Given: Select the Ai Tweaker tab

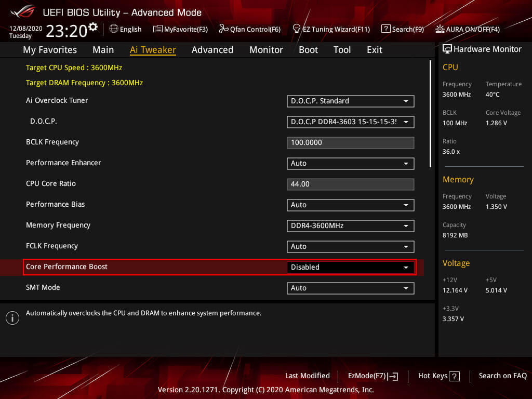Looking at the screenshot, I should [153, 50].
